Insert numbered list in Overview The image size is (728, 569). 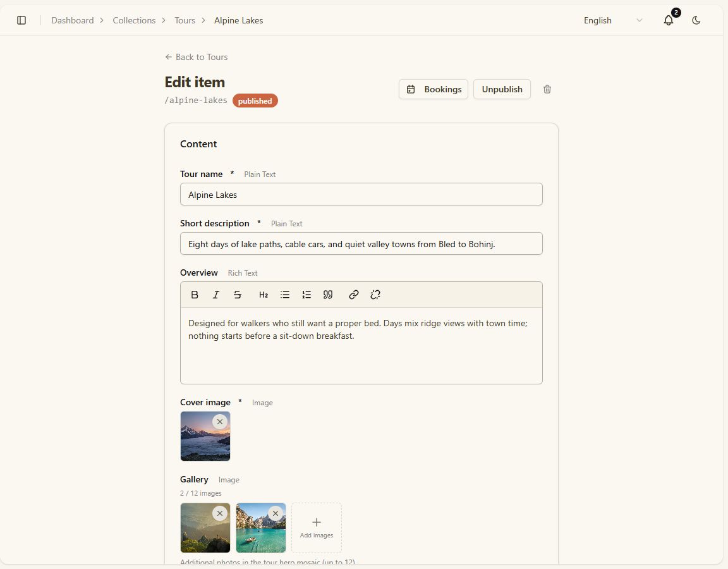[306, 295]
